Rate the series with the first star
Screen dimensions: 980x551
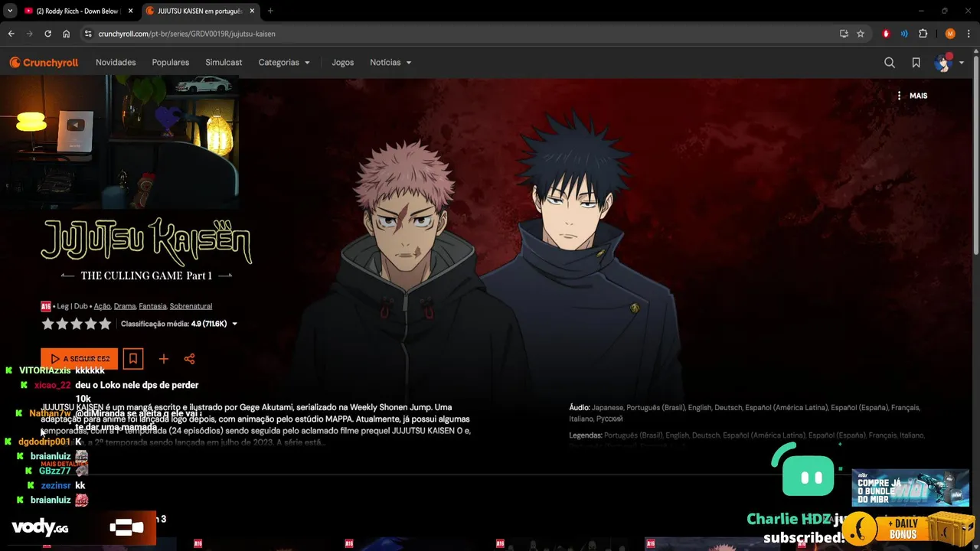[x=47, y=324]
